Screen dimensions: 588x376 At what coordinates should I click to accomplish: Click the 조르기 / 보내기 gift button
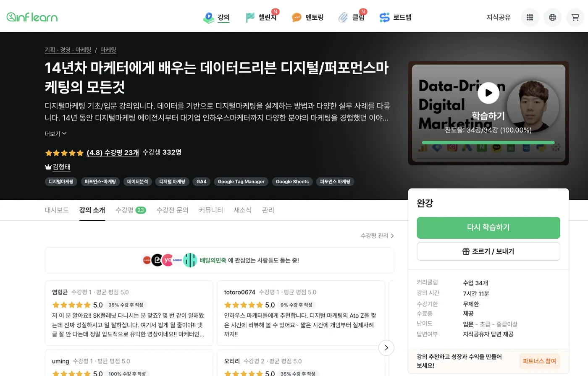pyautogui.click(x=488, y=251)
